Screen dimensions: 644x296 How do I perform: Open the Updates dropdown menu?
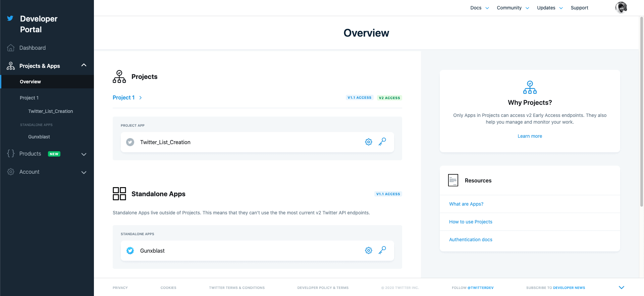click(550, 8)
